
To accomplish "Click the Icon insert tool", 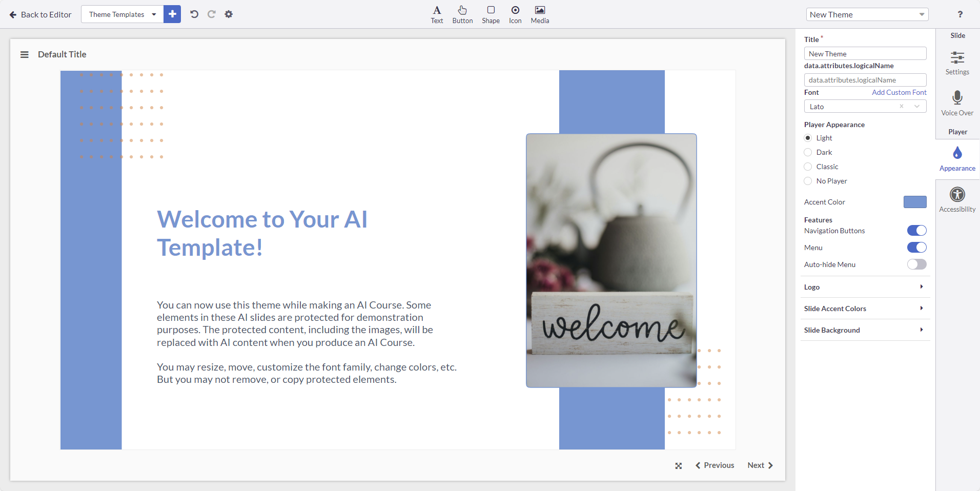I will click(515, 14).
